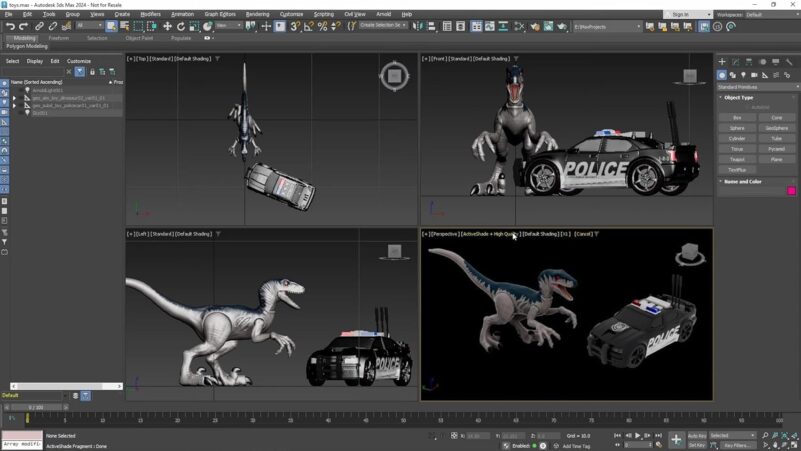Select the Shapes category icon in Create panel

tap(733, 75)
